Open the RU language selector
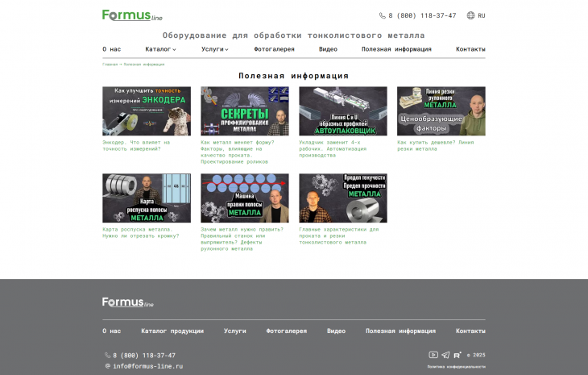This screenshot has width=588, height=375. [482, 15]
